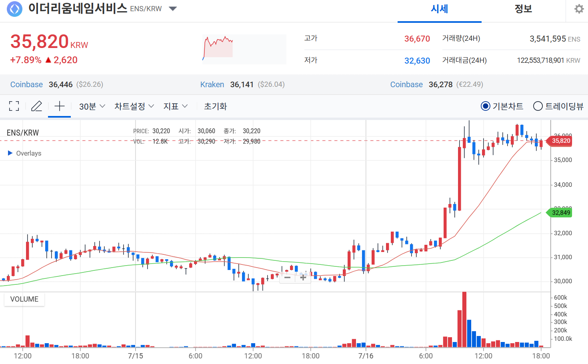
Task: Click the ENS coin logo icon
Action: (x=15, y=9)
